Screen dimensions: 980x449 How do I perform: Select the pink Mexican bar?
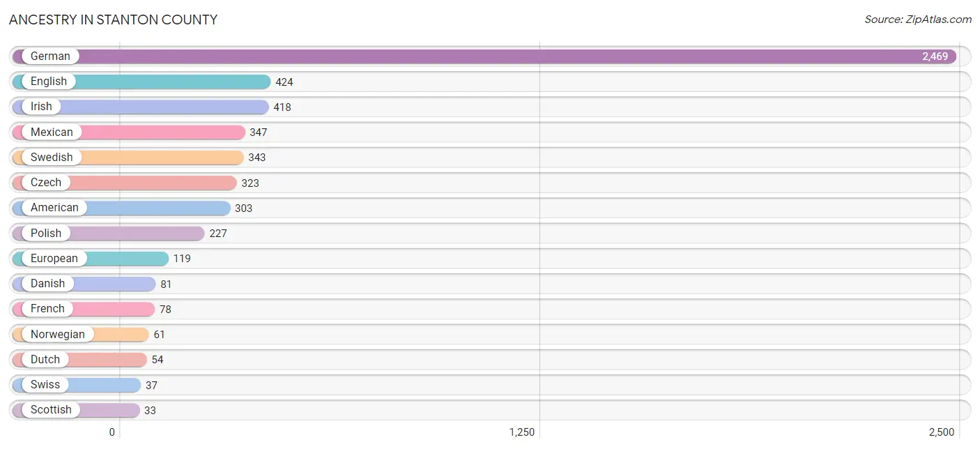(129, 132)
